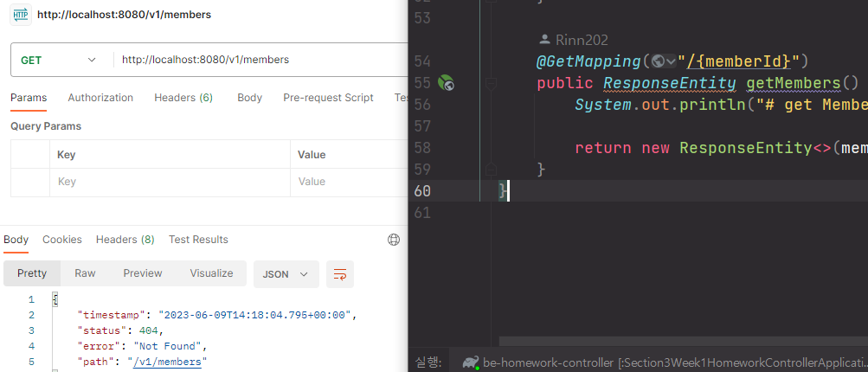This screenshot has height=372, width=868.
Task: Click the @GetMapping annotation
Action: pyautogui.click(x=588, y=61)
